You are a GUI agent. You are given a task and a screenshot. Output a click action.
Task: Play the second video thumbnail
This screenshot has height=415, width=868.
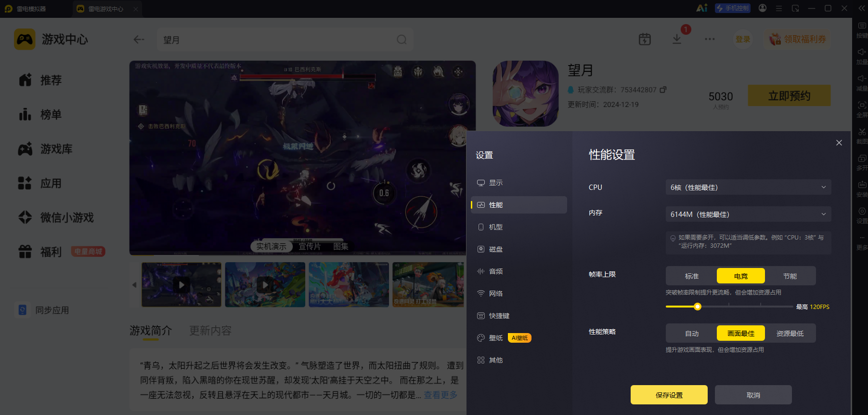(x=265, y=285)
